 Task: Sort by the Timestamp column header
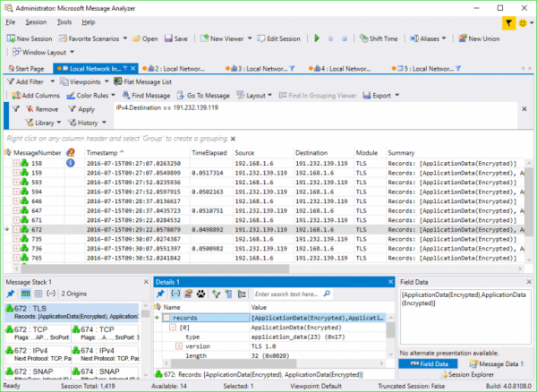point(137,153)
